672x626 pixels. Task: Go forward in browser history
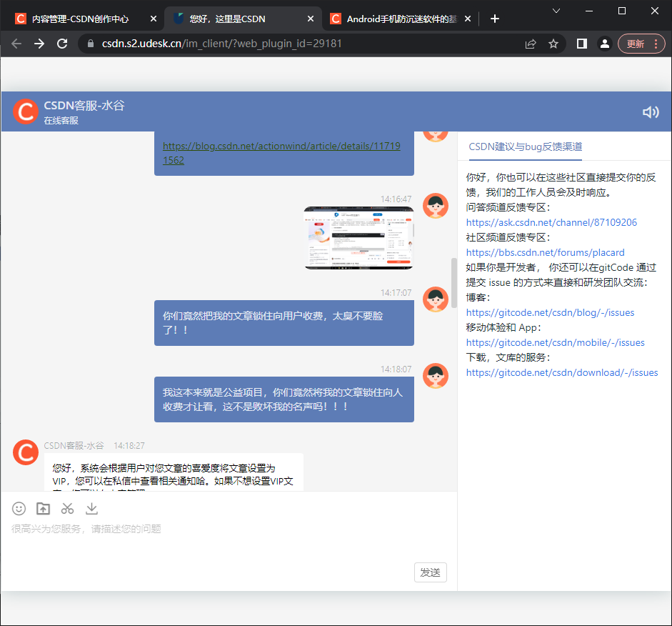click(x=39, y=44)
